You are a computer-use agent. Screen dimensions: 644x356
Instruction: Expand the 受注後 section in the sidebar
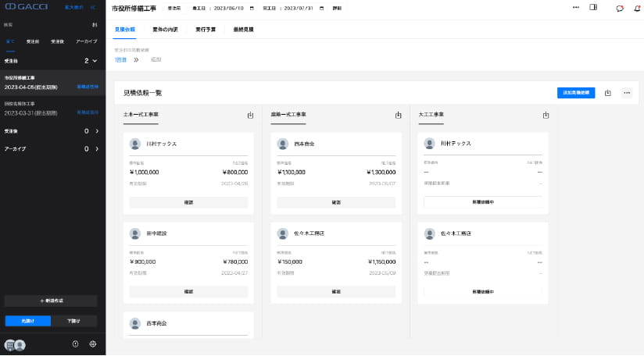[x=95, y=131]
